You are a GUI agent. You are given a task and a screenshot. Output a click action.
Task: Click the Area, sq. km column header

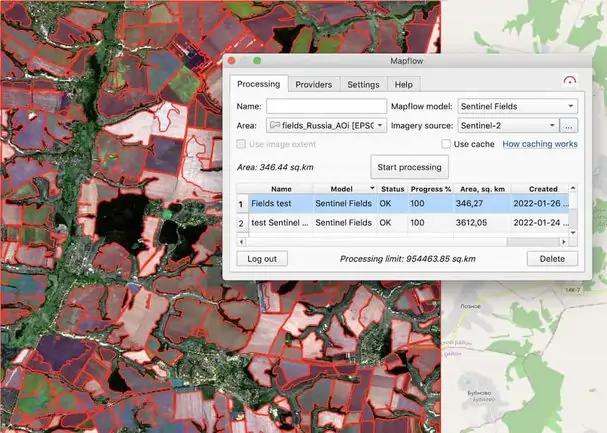(482, 189)
